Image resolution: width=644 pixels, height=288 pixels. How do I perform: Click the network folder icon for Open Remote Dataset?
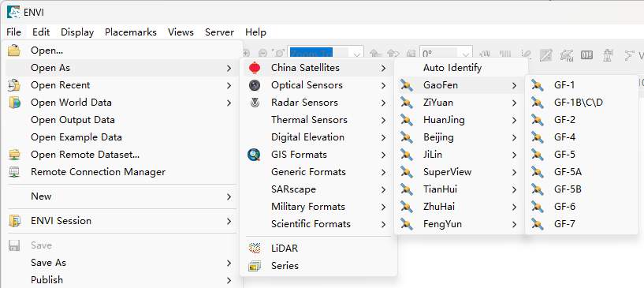14,155
